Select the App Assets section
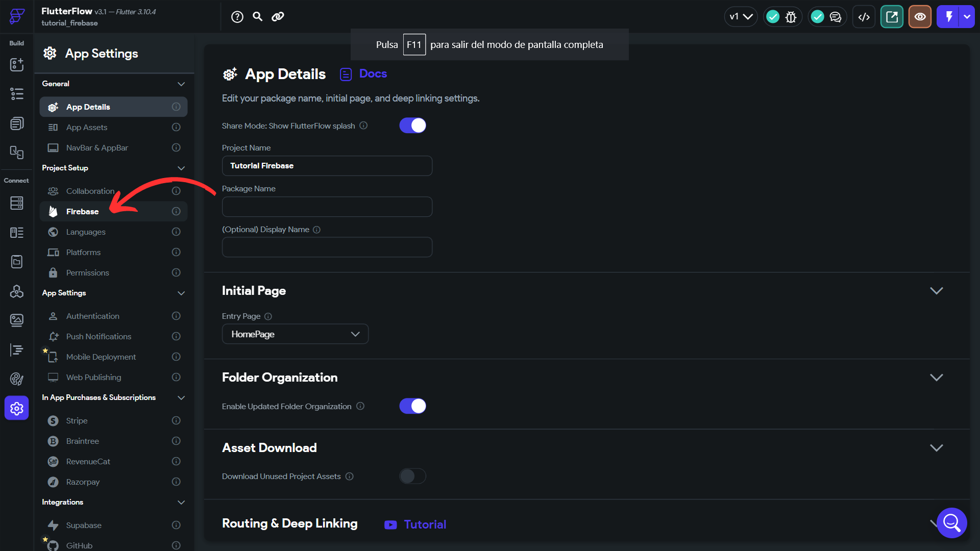 pos(87,127)
